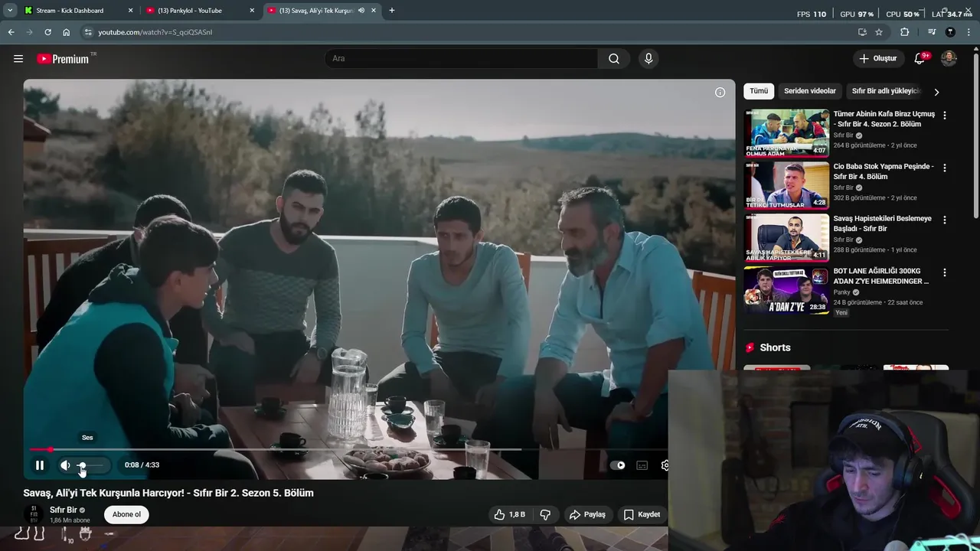Click the video title Savaş, Ali'yi Tek Kurşunla
Screen dimensions: 980x551
(168, 494)
